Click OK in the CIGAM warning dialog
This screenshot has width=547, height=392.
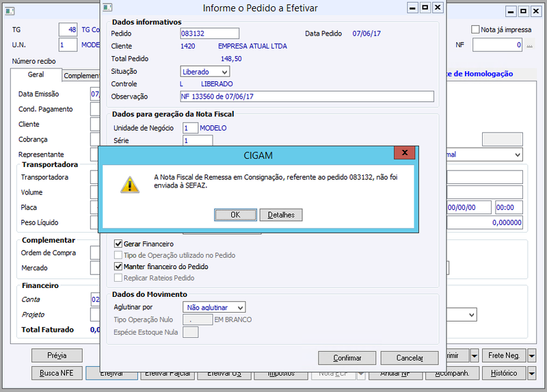tap(235, 215)
